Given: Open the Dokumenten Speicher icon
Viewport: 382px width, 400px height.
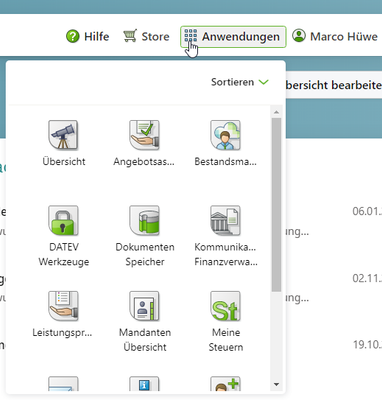Looking at the screenshot, I should tap(144, 220).
